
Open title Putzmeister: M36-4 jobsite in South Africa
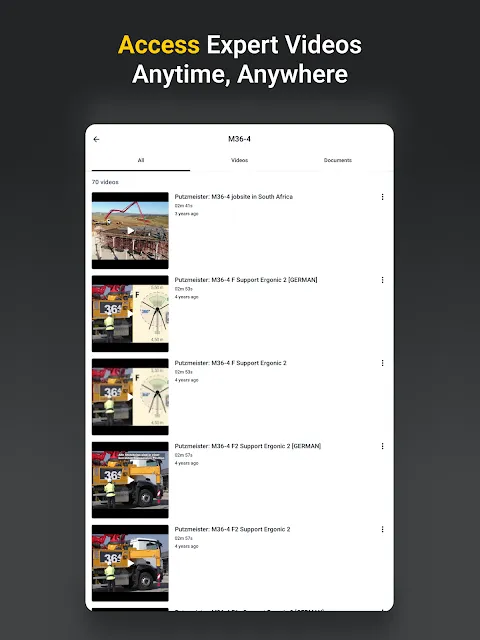(233, 197)
